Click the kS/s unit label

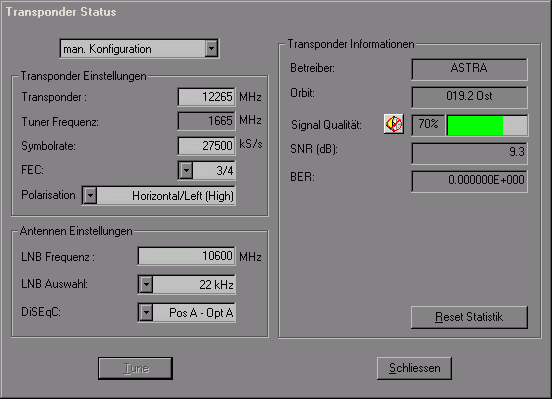point(251,144)
